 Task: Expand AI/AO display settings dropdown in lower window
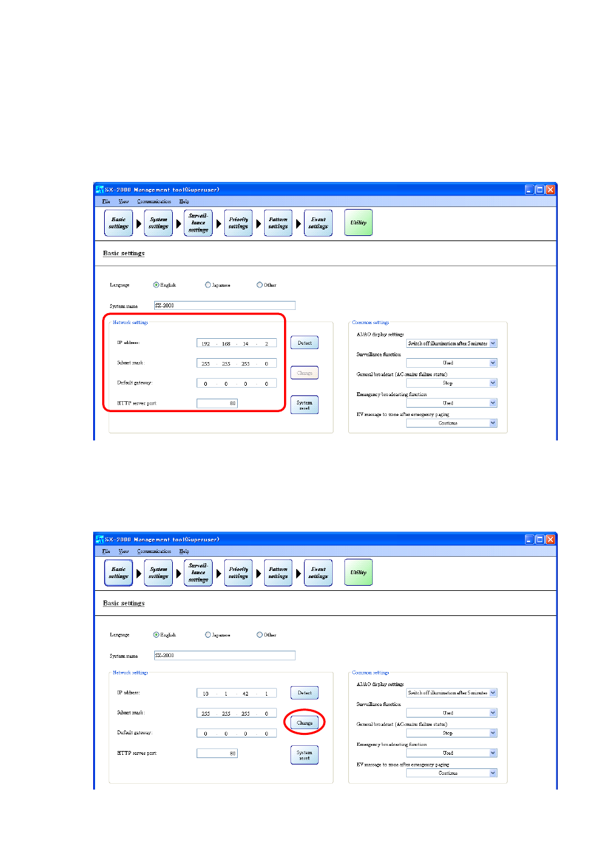point(493,693)
